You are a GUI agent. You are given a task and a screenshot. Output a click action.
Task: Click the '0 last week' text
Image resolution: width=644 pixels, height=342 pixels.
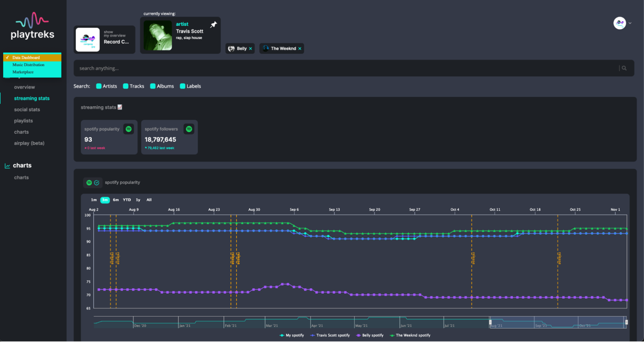[x=97, y=147]
